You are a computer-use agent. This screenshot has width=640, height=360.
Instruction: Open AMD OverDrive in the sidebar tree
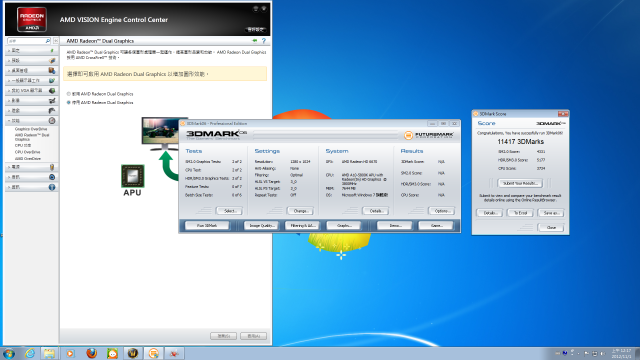[28, 158]
